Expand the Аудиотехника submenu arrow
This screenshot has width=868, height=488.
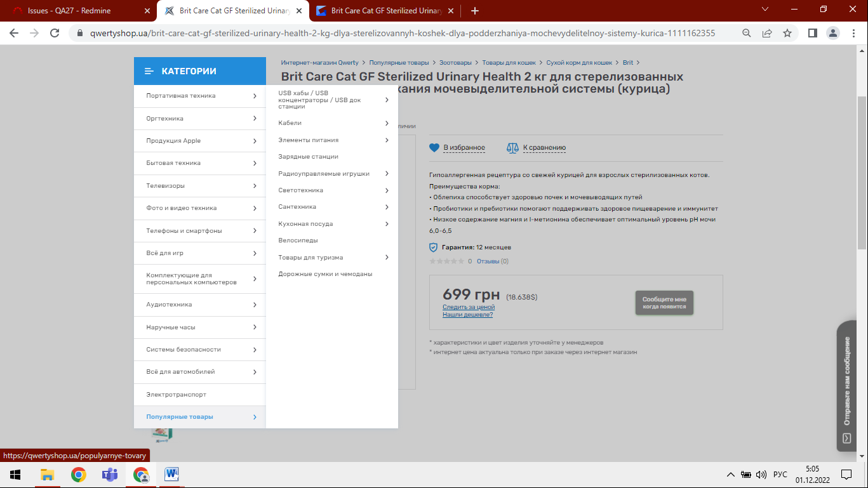[255, 305]
